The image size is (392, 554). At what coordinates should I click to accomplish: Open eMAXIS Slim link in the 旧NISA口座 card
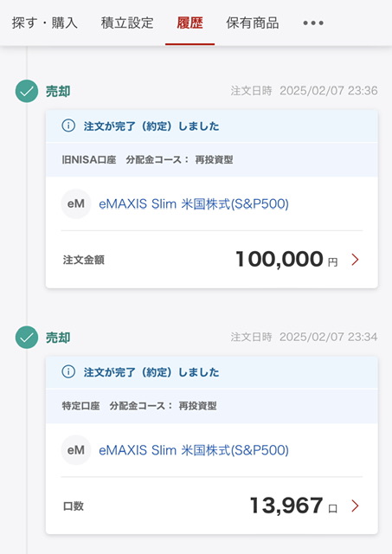pos(194,204)
